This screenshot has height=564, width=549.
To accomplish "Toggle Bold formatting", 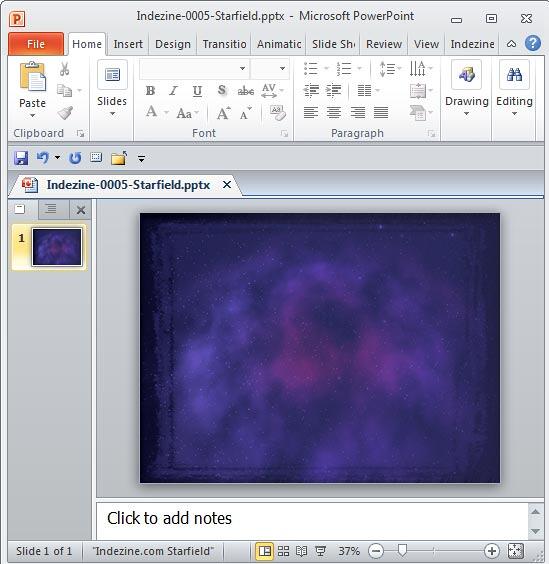I will (150, 91).
